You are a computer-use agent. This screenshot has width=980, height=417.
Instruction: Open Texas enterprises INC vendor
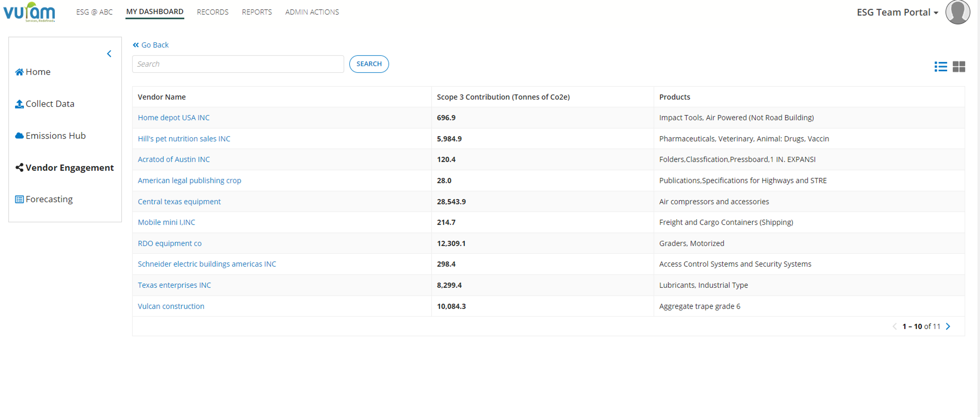(x=174, y=285)
